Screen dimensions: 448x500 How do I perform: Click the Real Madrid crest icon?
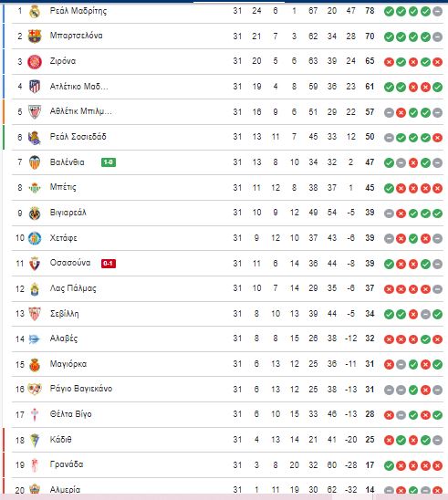click(35, 12)
